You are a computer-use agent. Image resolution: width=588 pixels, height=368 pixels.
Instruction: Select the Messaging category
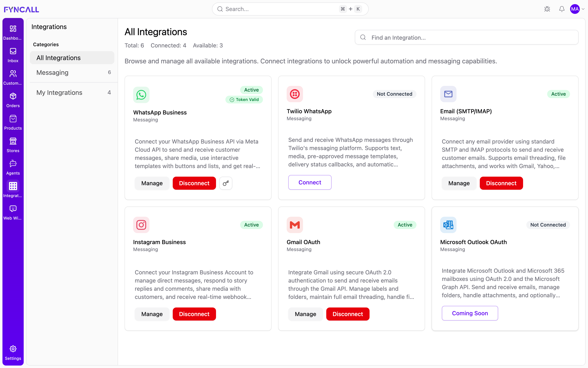pyautogui.click(x=72, y=73)
